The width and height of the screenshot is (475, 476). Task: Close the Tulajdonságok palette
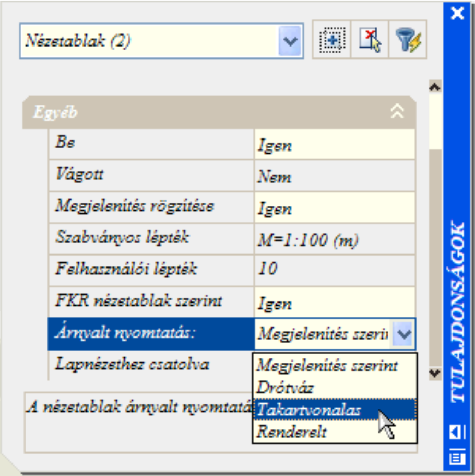457,14
